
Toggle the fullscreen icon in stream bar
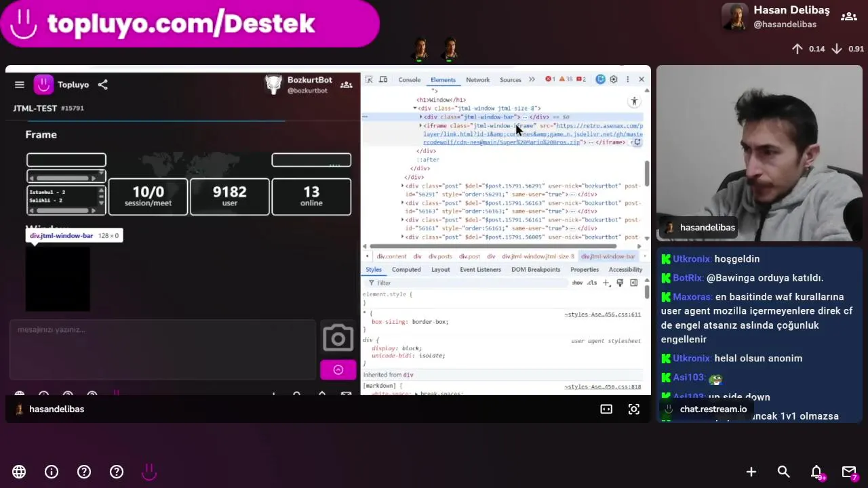634,409
